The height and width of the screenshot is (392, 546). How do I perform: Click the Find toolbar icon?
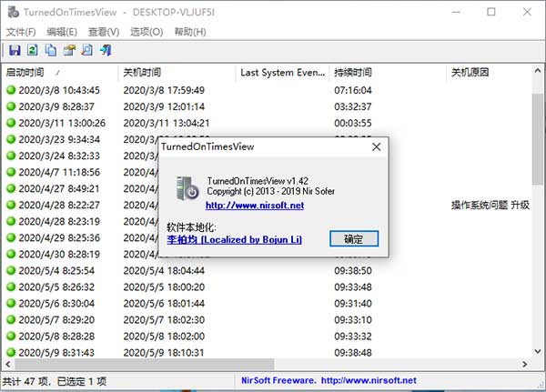[x=86, y=50]
